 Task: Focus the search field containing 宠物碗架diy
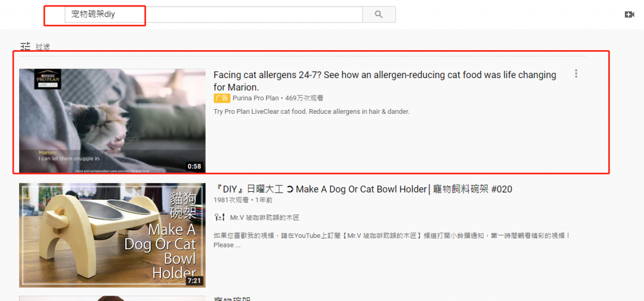tap(213, 14)
